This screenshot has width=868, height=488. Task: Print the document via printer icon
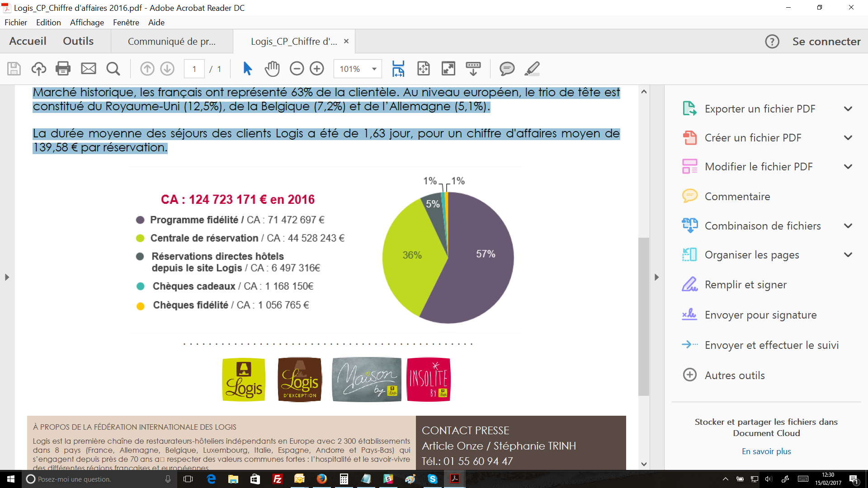pyautogui.click(x=63, y=69)
